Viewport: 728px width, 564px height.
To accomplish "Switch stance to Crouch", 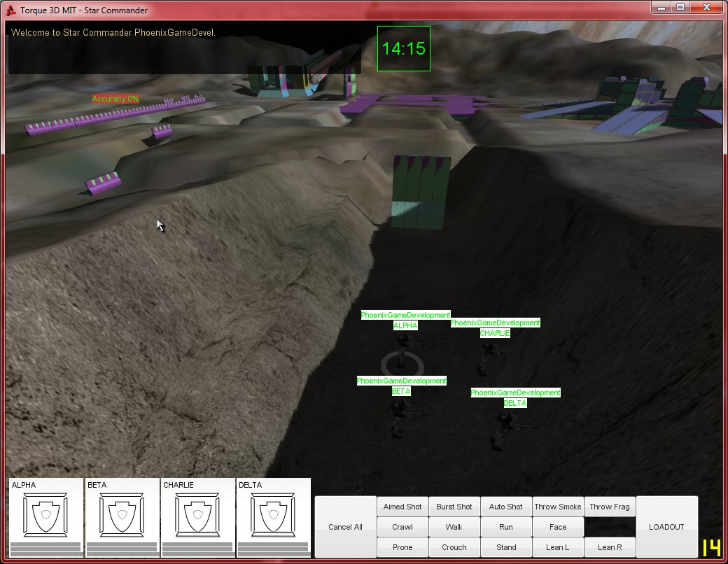I will pyautogui.click(x=454, y=547).
